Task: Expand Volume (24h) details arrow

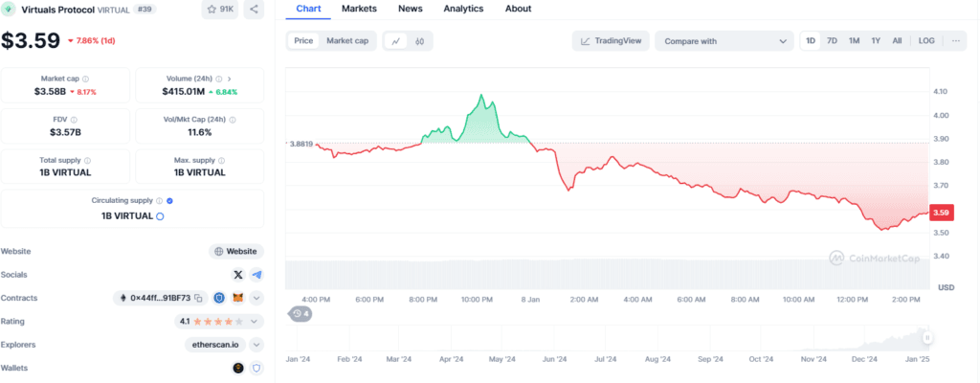Action: tap(230, 79)
